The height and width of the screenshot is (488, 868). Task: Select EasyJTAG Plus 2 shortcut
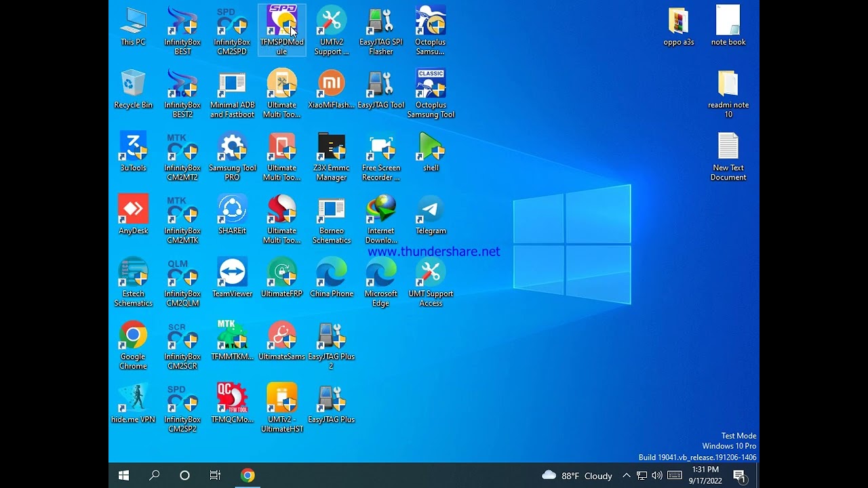coord(332,346)
